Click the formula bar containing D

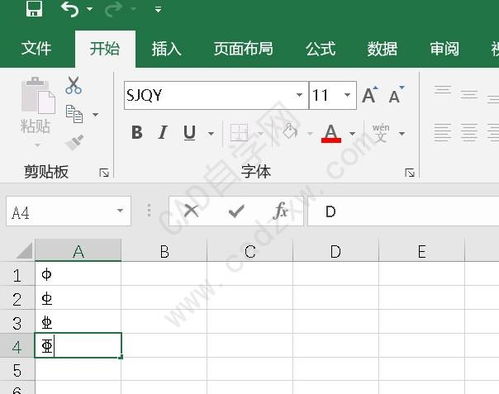[403, 212]
